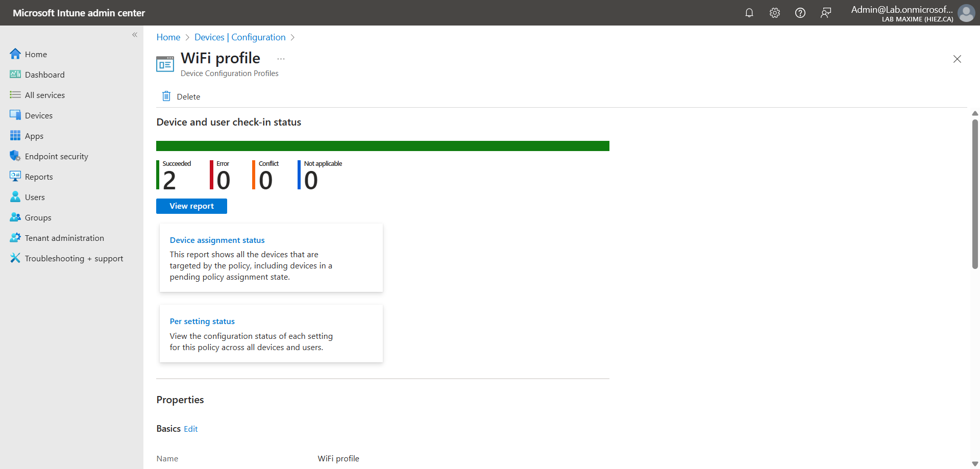Open the Per setting status report

click(x=202, y=322)
